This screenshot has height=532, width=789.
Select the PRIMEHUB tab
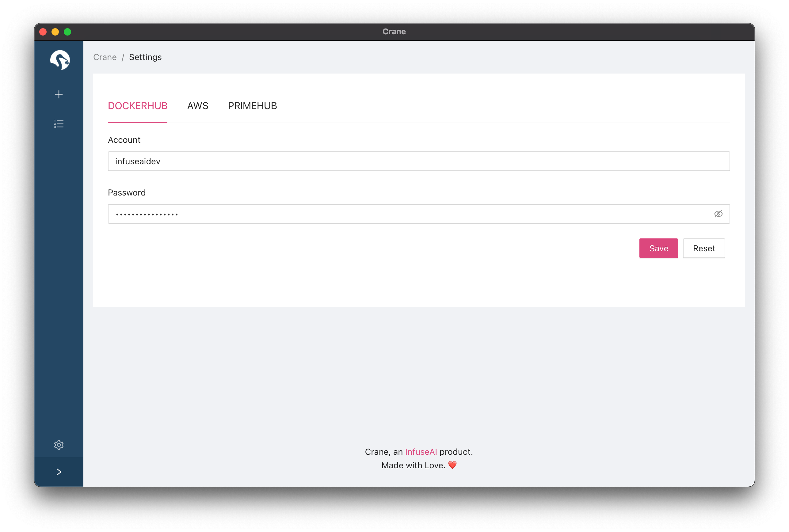tap(252, 106)
